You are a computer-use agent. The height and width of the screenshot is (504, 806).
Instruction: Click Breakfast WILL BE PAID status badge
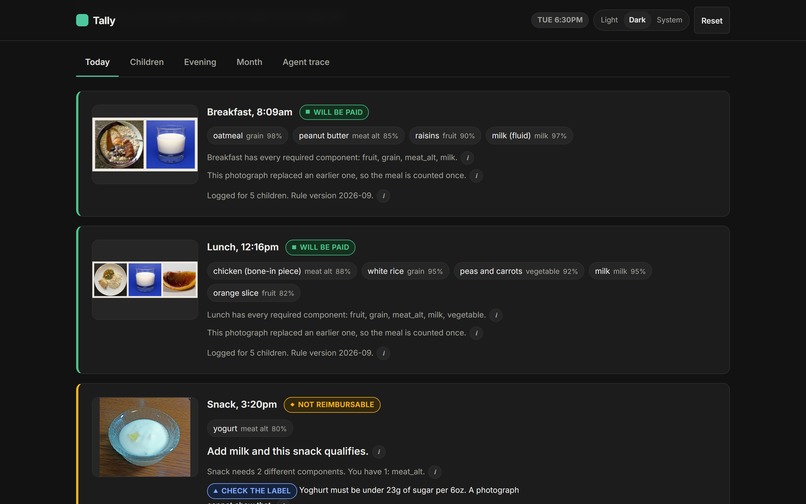point(334,112)
